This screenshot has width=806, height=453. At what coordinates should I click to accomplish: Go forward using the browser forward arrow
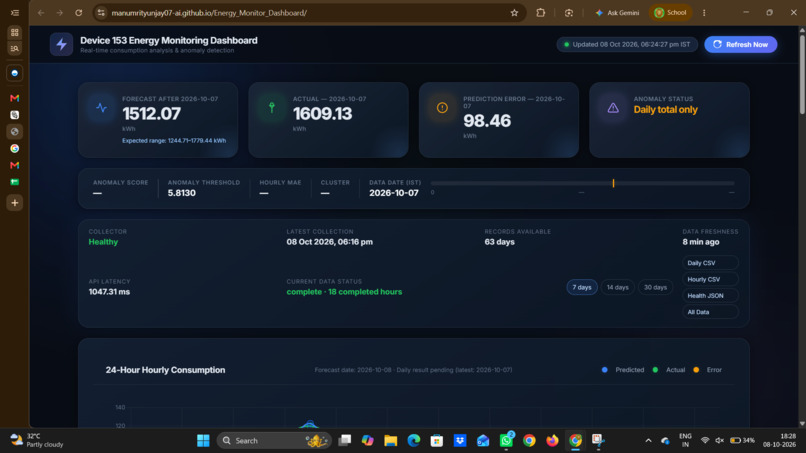coord(60,13)
